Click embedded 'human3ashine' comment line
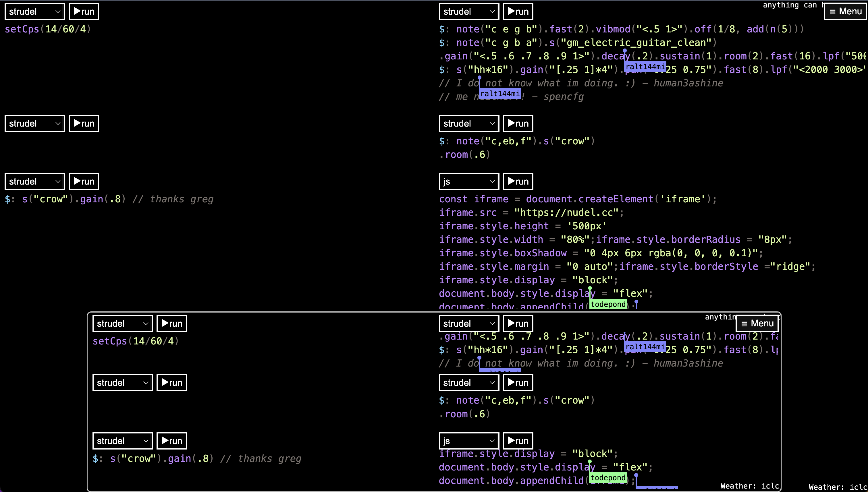The image size is (868, 492). click(581, 363)
